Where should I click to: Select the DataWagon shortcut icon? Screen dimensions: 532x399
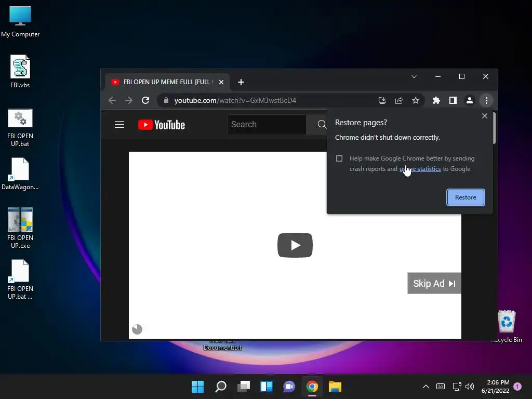point(20,174)
